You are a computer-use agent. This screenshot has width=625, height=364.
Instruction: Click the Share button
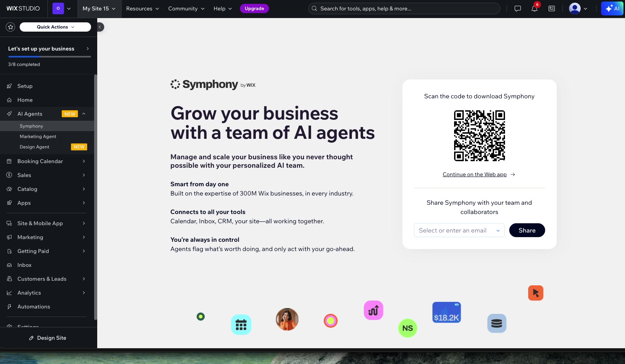click(527, 230)
